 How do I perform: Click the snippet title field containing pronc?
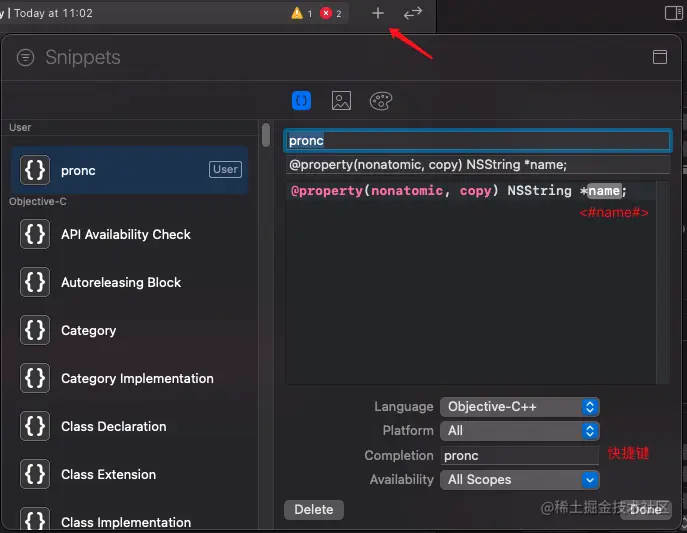coord(478,141)
